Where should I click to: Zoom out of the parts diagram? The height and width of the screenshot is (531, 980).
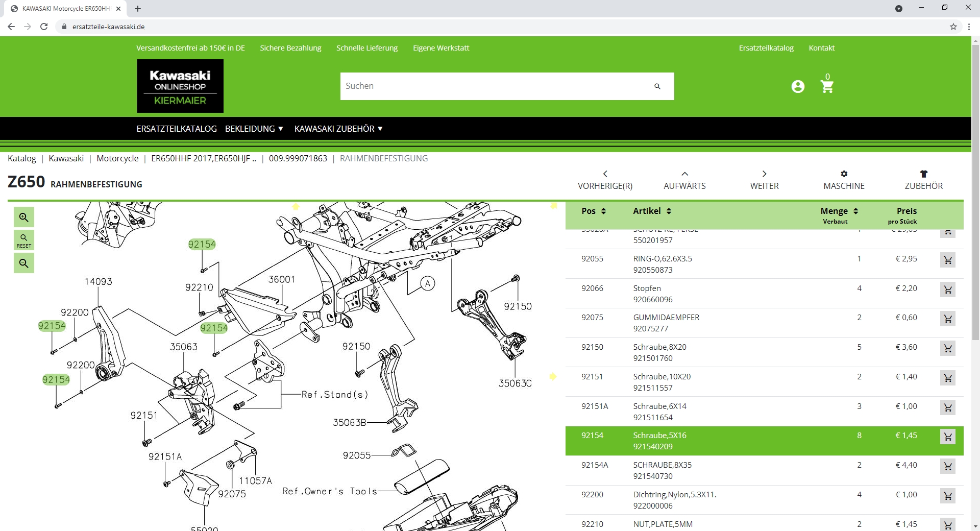(24, 263)
